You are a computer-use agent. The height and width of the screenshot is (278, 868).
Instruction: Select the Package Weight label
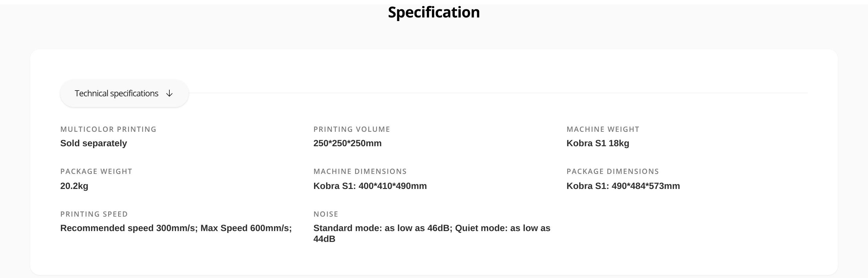(96, 171)
